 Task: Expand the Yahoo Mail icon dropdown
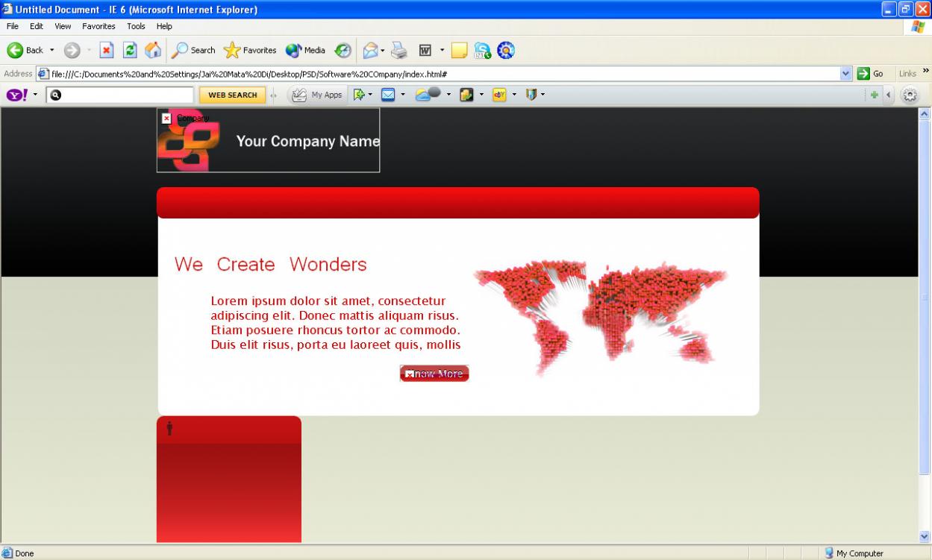[403, 95]
